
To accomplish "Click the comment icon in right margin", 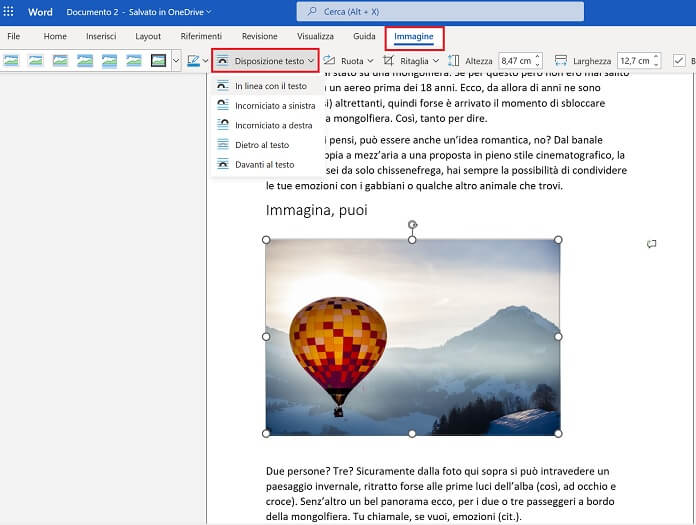I will pyautogui.click(x=652, y=244).
